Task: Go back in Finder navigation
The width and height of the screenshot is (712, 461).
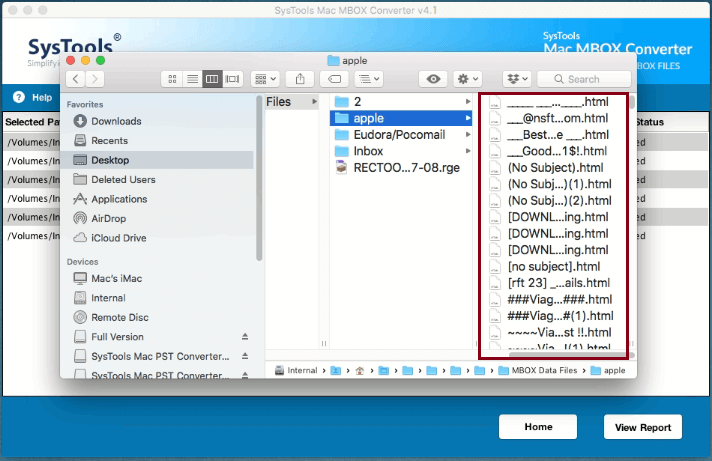Action: tap(75, 79)
